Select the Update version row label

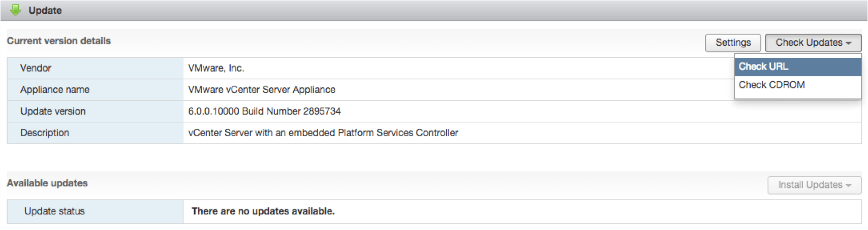(x=53, y=111)
